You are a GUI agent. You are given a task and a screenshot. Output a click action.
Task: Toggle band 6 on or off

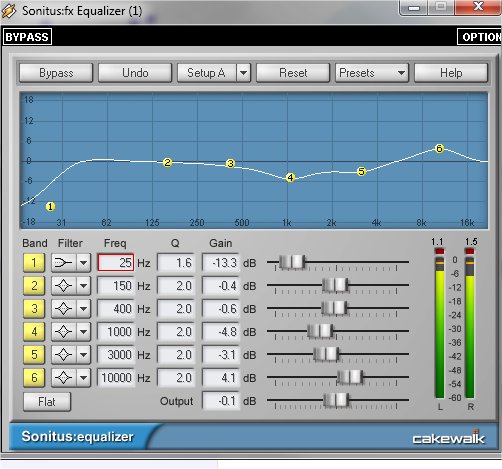click(x=34, y=378)
